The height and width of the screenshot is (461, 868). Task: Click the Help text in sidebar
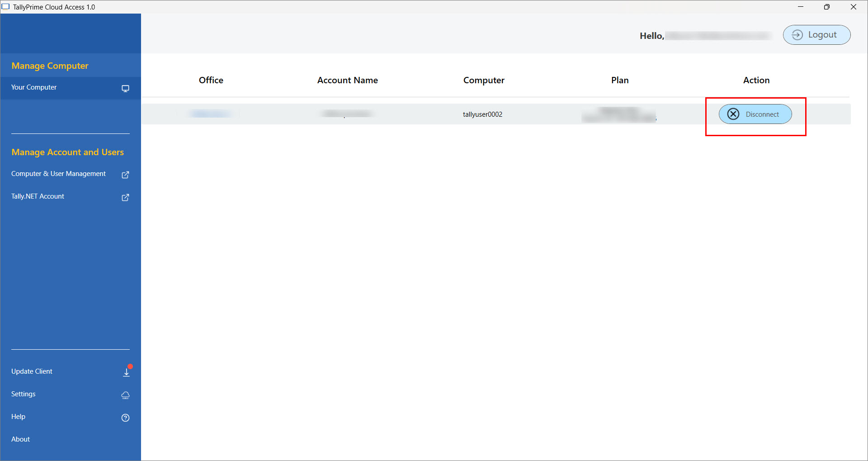(18, 417)
